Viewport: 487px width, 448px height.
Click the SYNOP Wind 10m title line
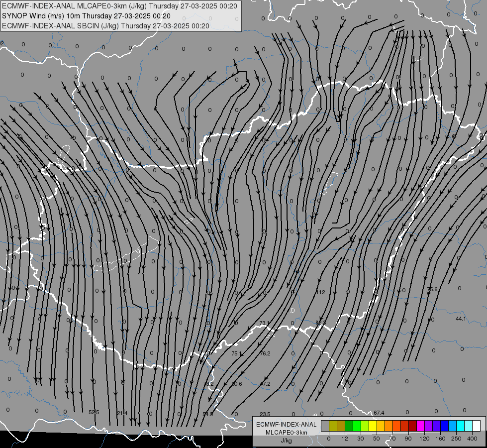coord(86,16)
